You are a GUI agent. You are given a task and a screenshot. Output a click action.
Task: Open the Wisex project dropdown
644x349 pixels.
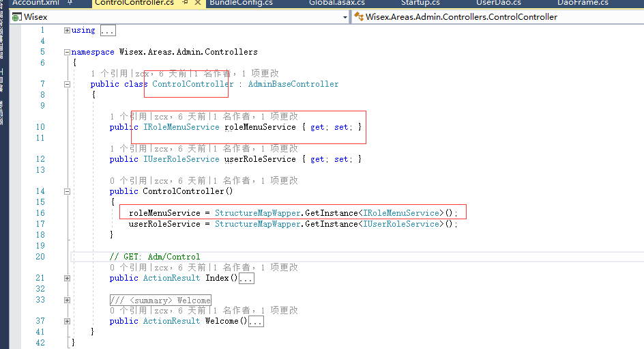[345, 17]
